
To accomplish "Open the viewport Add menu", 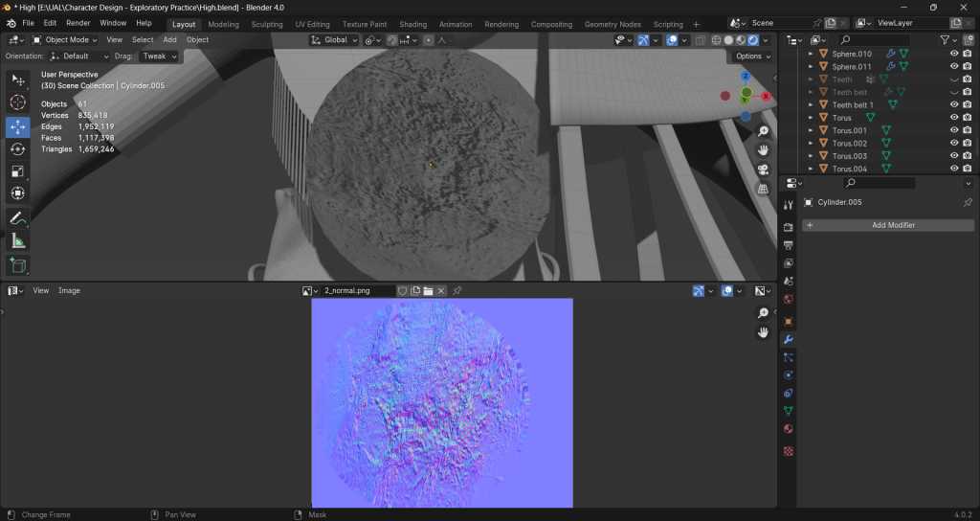I will pyautogui.click(x=170, y=40).
